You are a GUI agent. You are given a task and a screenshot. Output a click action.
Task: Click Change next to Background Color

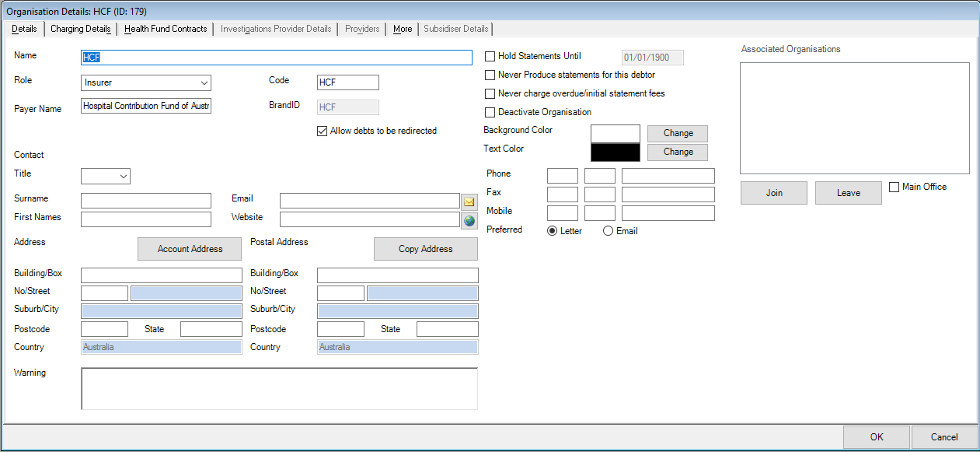(x=678, y=133)
